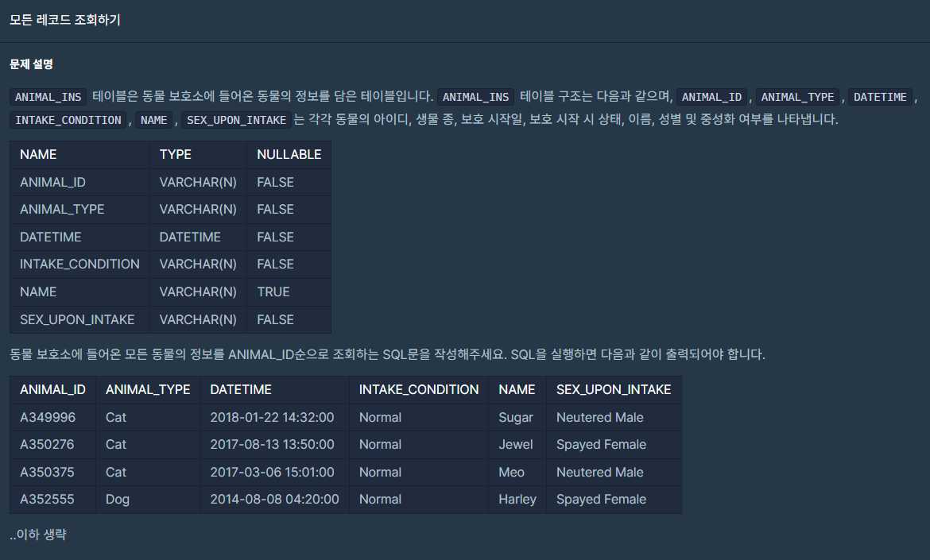Click Spayed Female in the Jewel row

point(601,444)
